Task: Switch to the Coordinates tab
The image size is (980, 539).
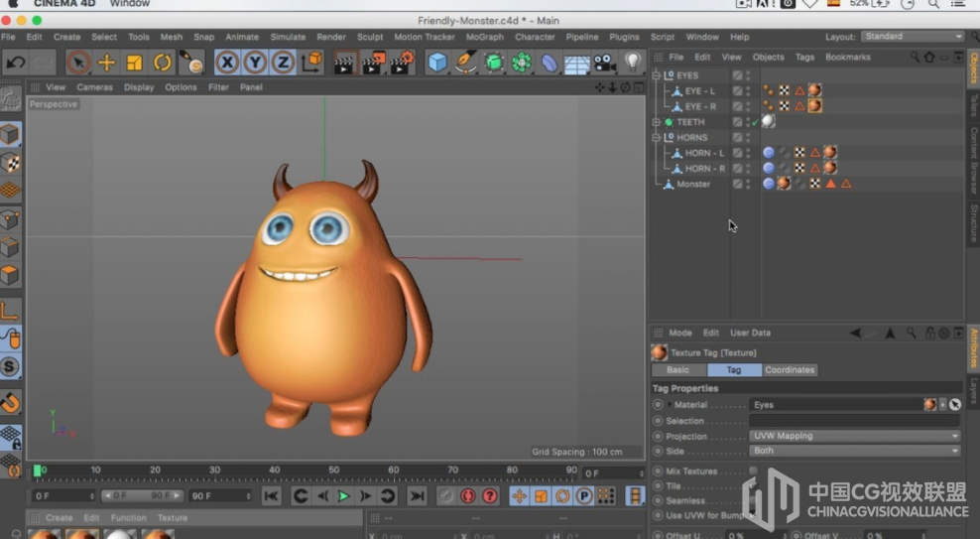Action: (x=790, y=370)
